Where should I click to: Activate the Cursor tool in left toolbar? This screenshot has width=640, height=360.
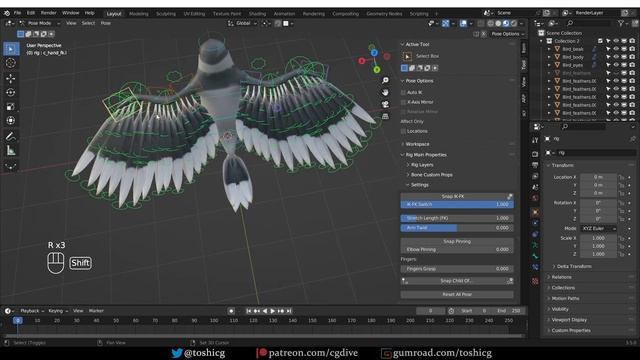click(11, 63)
